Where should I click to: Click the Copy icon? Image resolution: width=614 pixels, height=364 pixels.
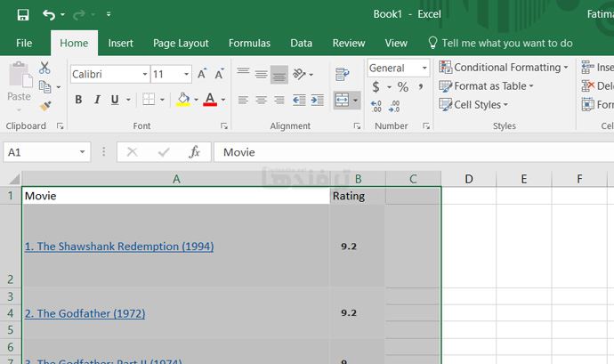pyautogui.click(x=44, y=86)
